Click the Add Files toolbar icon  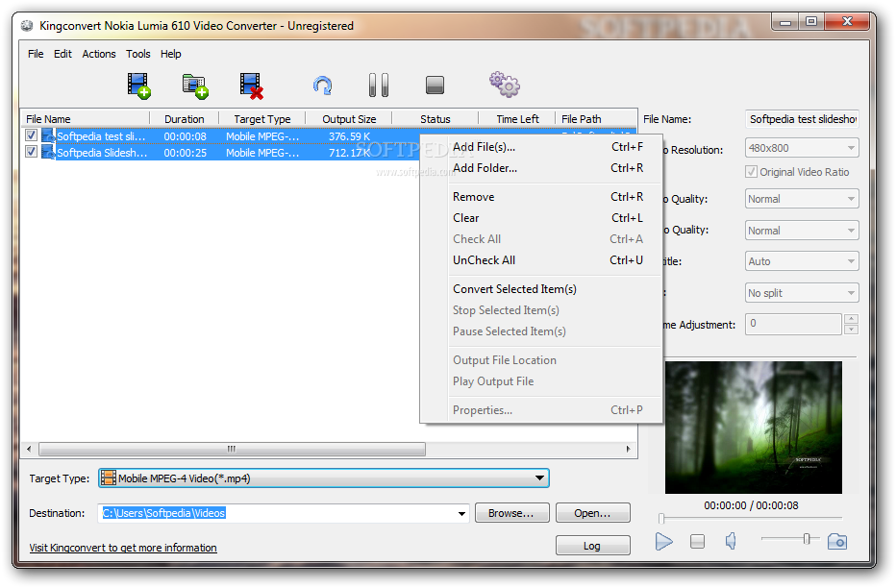[138, 86]
